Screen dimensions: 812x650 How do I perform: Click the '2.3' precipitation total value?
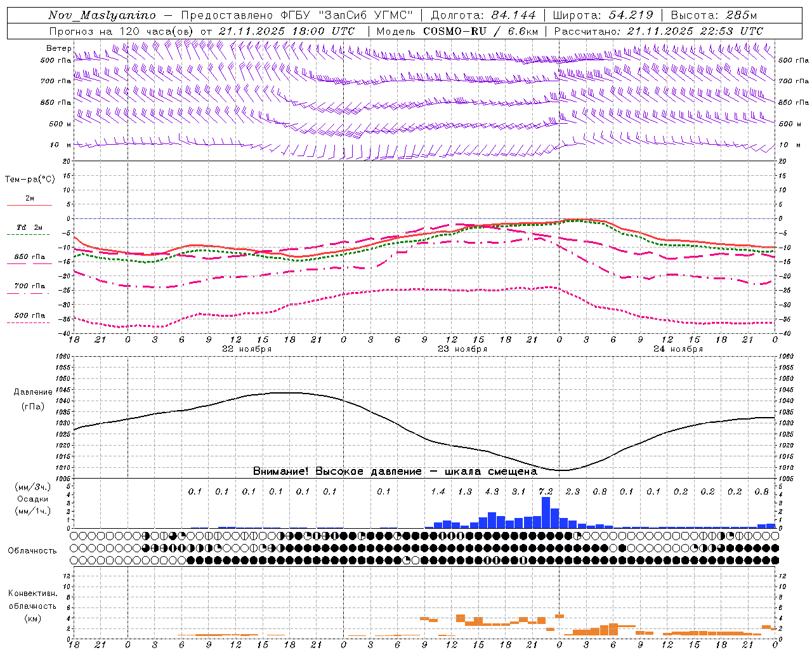[573, 492]
